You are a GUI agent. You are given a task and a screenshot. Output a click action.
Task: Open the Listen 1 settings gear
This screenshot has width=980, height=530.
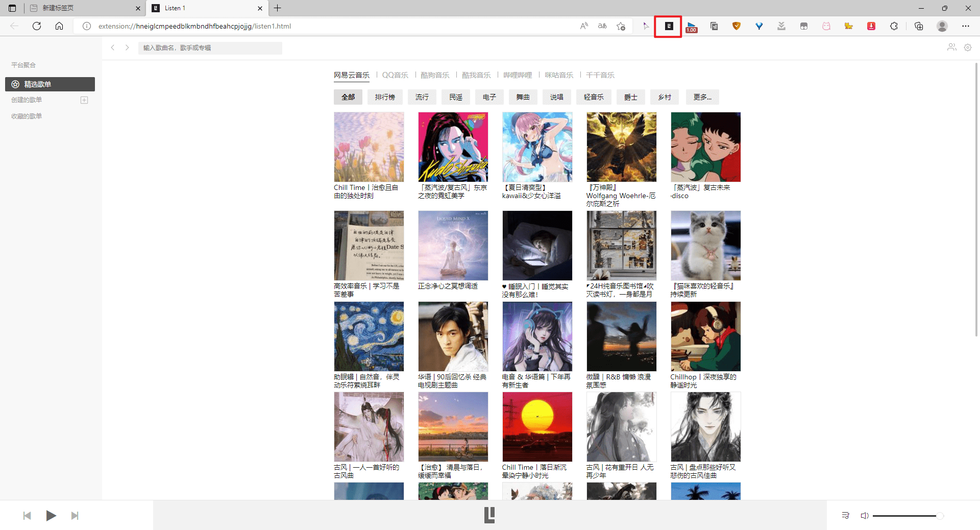tap(968, 47)
